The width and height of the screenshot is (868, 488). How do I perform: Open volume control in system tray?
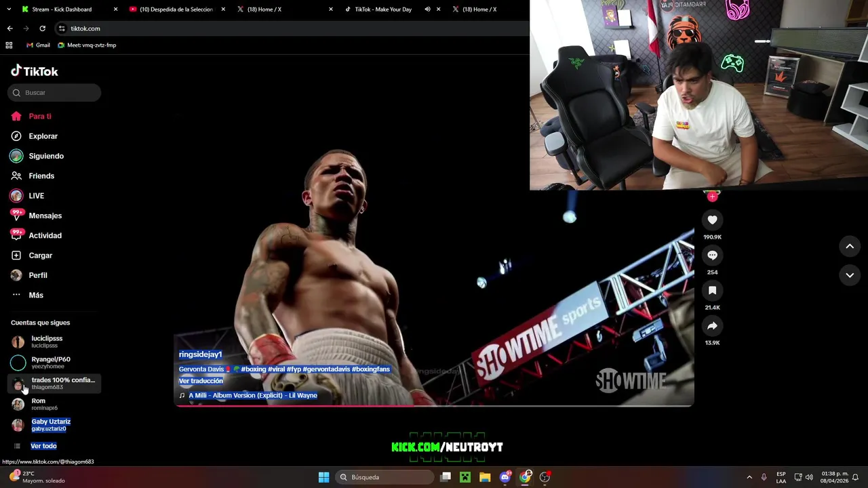coord(809,477)
